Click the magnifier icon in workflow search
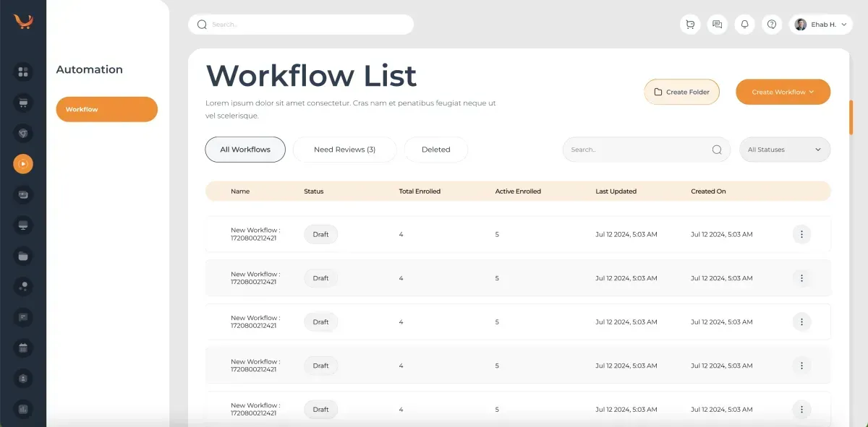Screen dimensions: 868x427 (x=716, y=150)
